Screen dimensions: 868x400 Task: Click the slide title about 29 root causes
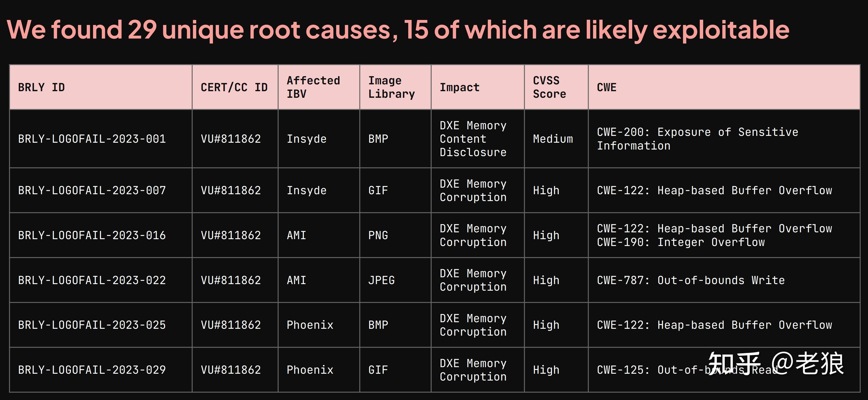(398, 30)
